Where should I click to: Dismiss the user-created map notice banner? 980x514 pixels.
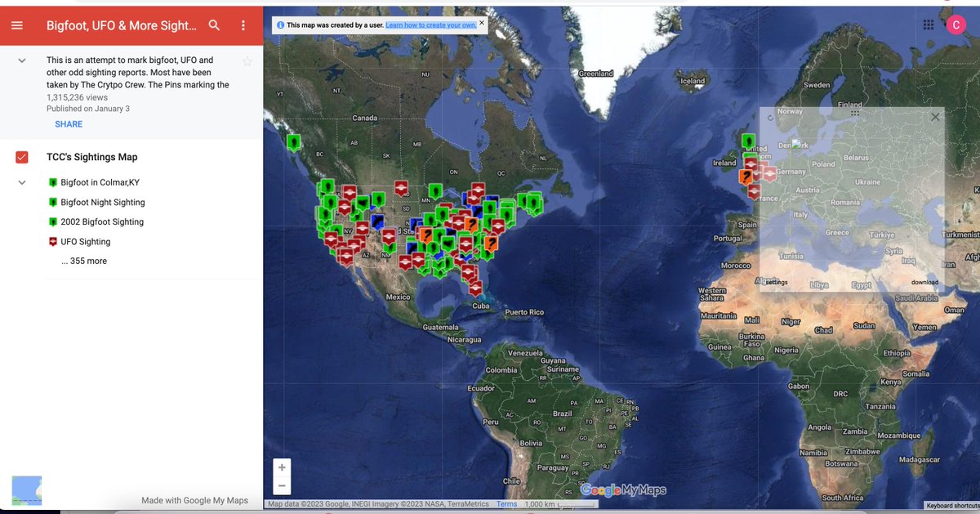(482, 24)
